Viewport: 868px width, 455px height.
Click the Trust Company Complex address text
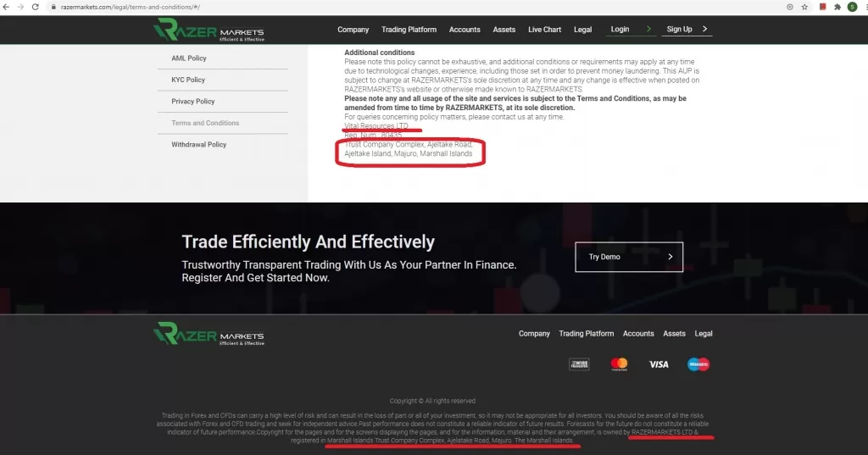point(409,149)
